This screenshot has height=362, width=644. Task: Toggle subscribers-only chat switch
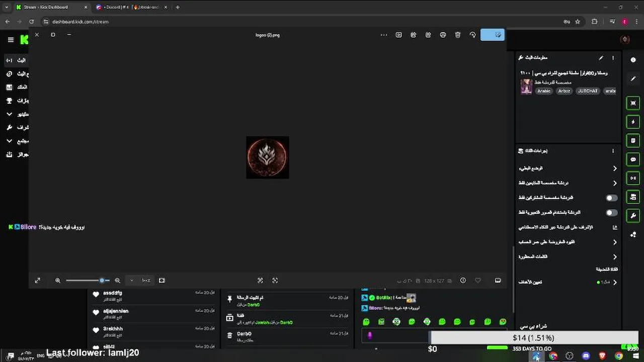(611, 198)
